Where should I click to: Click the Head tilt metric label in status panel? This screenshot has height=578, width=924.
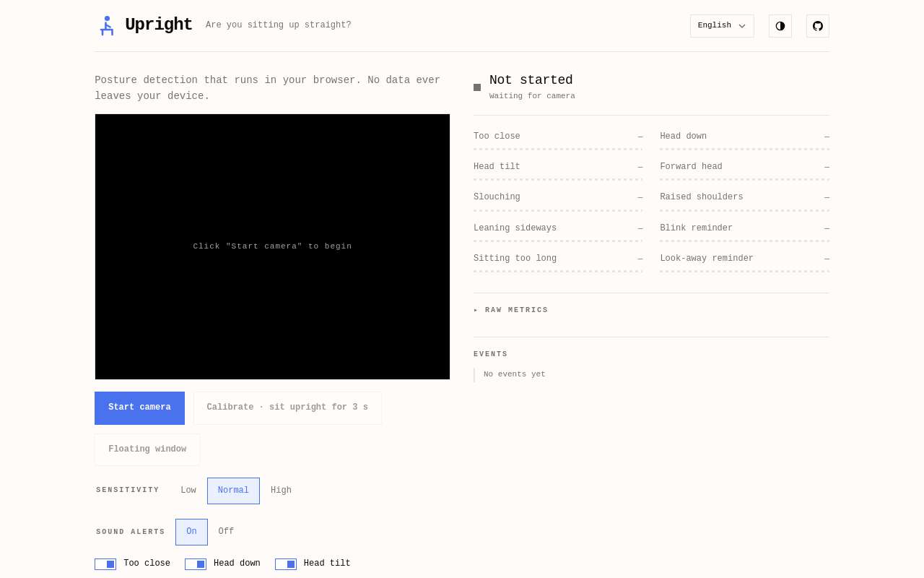497,167
